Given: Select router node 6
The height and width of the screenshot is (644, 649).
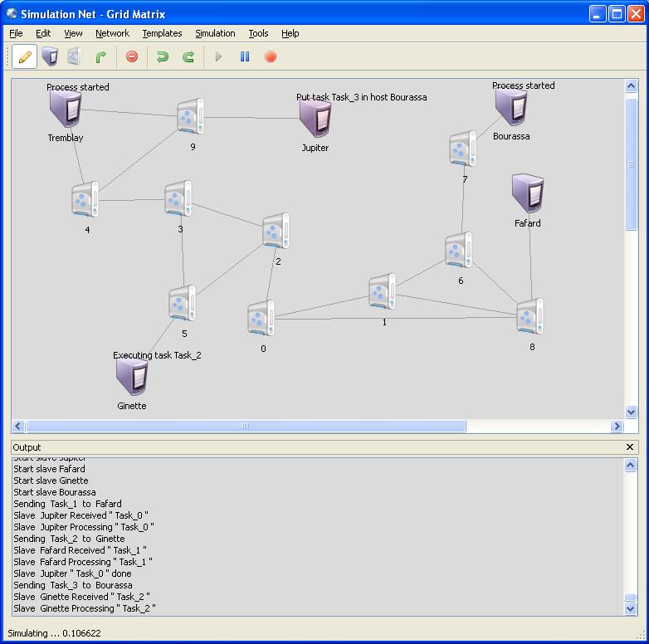Looking at the screenshot, I should (459, 250).
